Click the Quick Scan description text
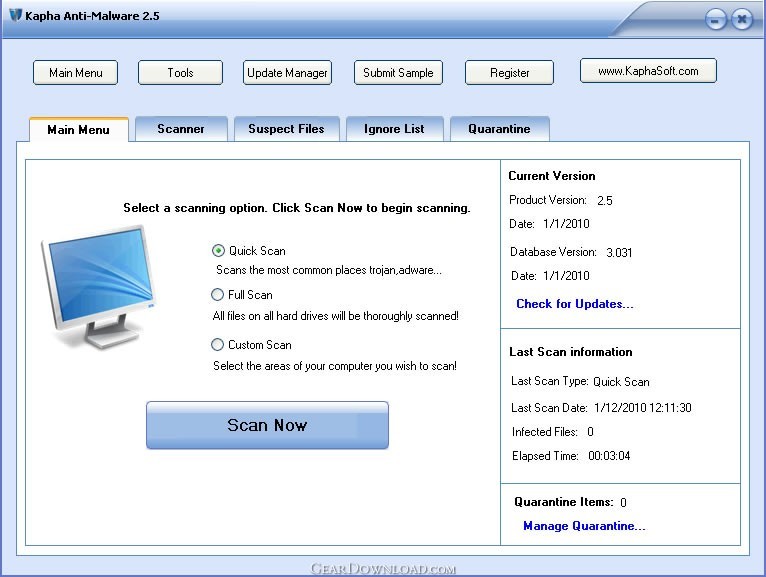Viewport: 766px width, 577px height. tap(329, 270)
